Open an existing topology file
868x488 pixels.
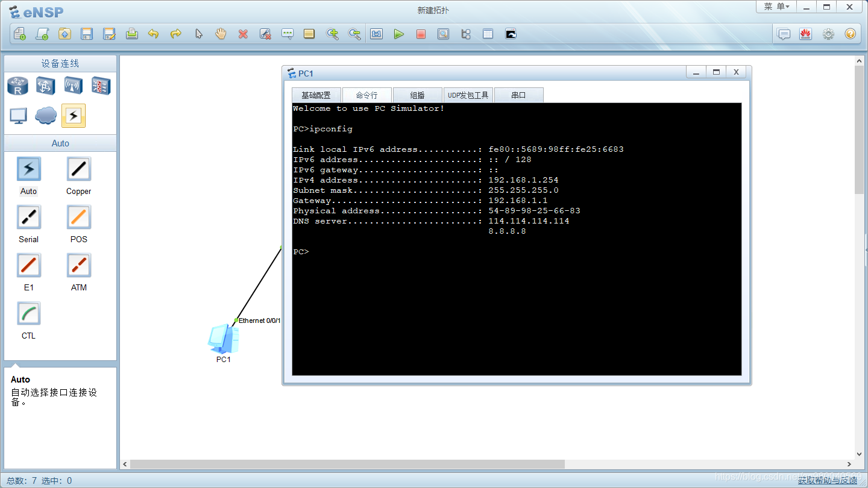point(64,34)
